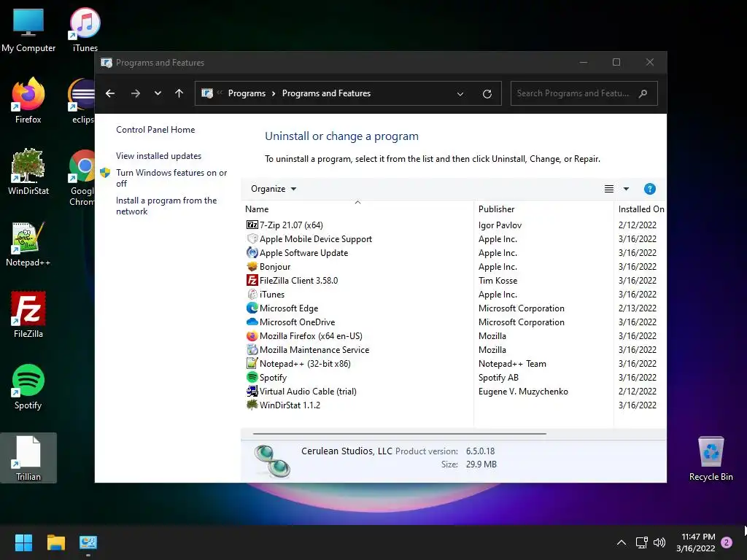Open the Windows Start menu
This screenshot has width=747, height=560.
point(23,542)
